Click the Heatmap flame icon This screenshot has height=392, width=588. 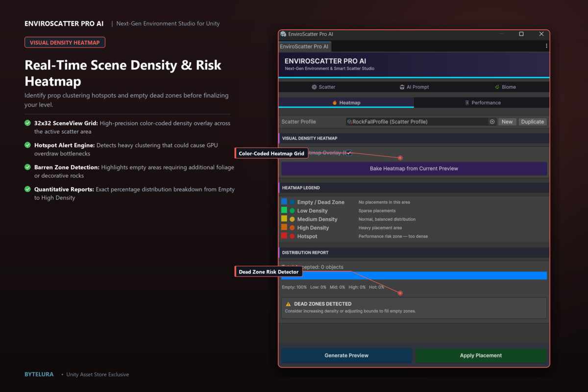tap(335, 102)
